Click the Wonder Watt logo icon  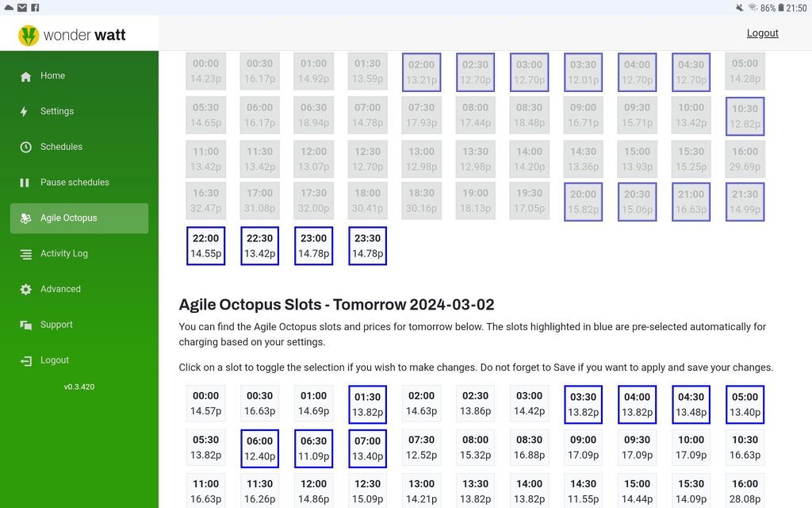pos(29,35)
